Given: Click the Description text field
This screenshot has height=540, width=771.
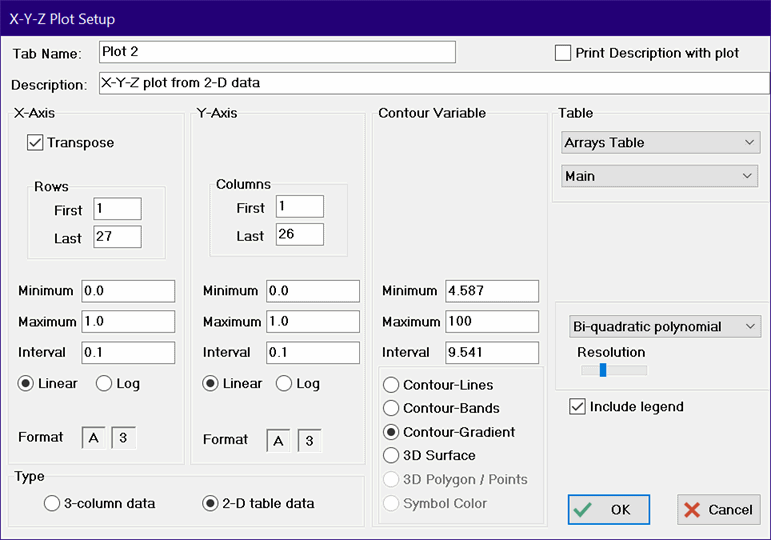Looking at the screenshot, I should tap(423, 84).
